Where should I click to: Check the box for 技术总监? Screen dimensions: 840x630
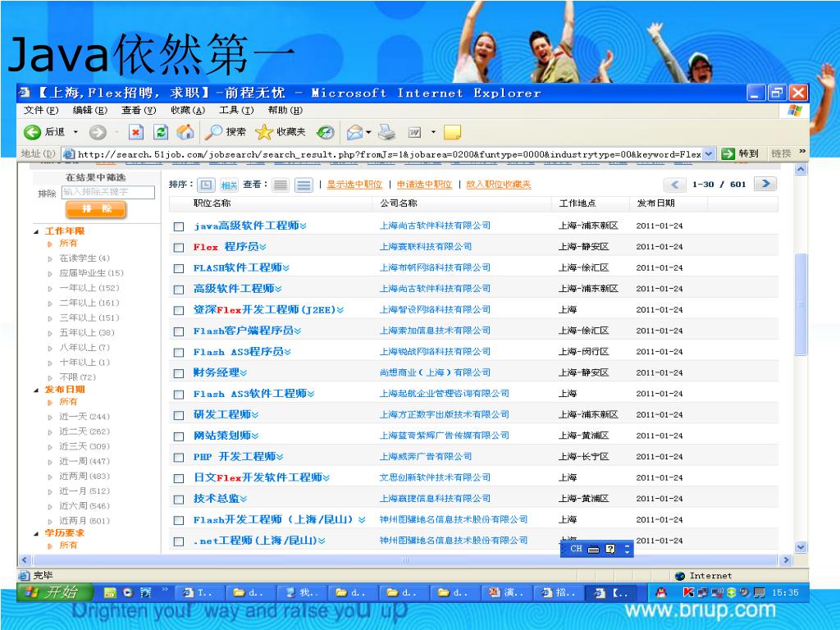(x=179, y=500)
